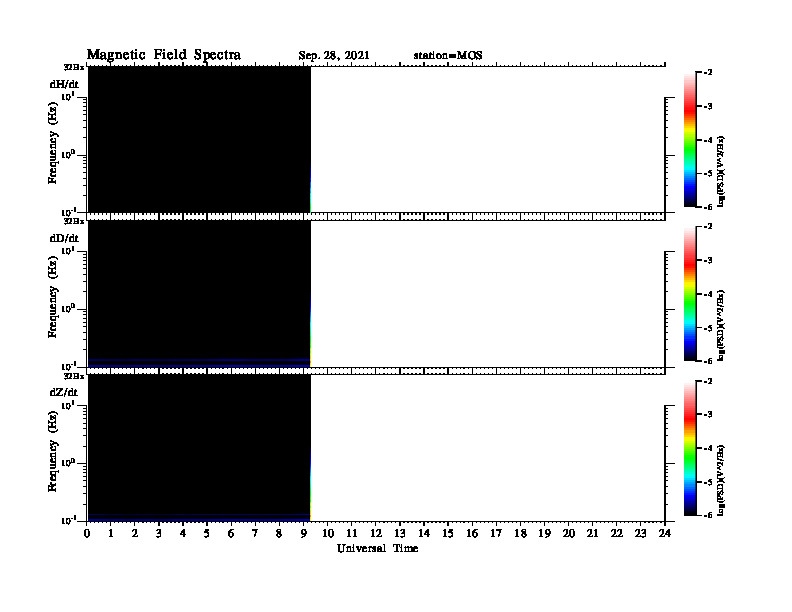Click the "32Hz" label atop the dH/dt panel
Viewport: 792px width, 612px height.
click(74, 67)
